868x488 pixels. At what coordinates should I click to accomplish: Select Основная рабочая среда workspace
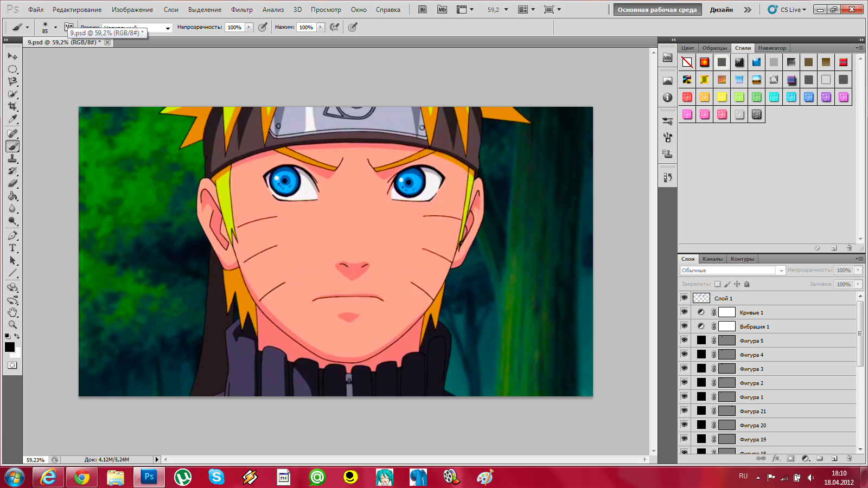(x=657, y=10)
